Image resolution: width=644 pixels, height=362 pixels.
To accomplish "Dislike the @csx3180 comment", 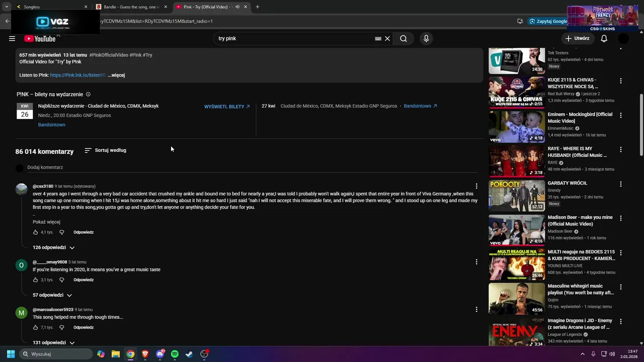I will [62, 232].
